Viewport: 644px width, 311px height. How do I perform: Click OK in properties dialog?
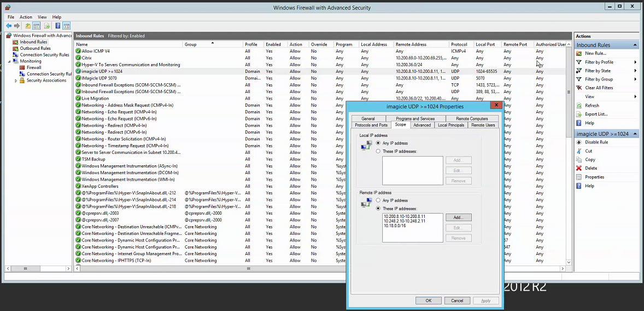428,301
